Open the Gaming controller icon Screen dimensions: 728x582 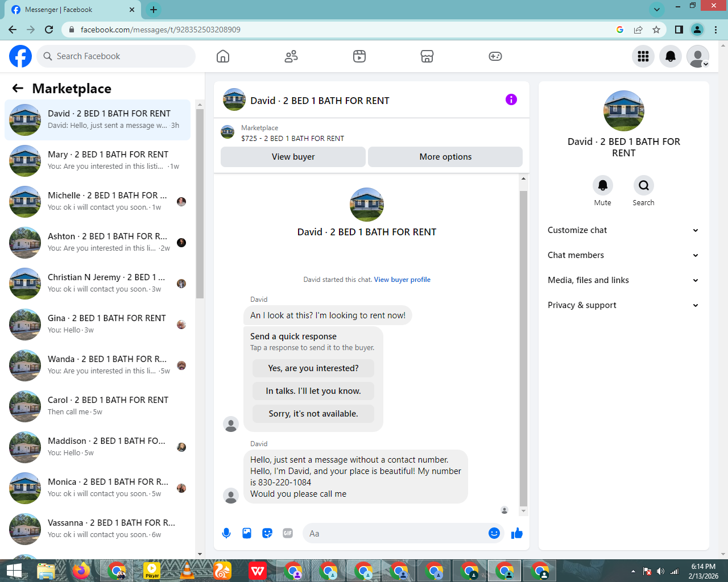coord(495,56)
